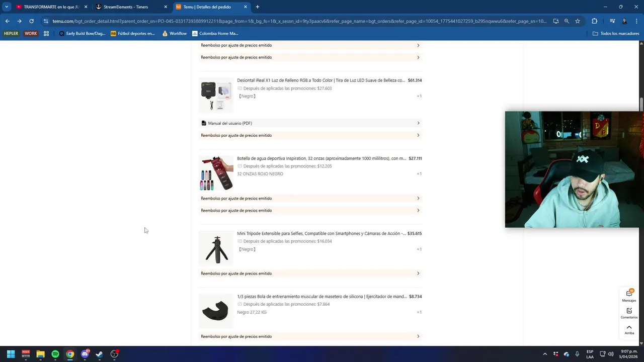Viewport: 644px width, 362px height.
Task: Open the tab search dropdown arrow
Action: pyautogui.click(x=7, y=7)
